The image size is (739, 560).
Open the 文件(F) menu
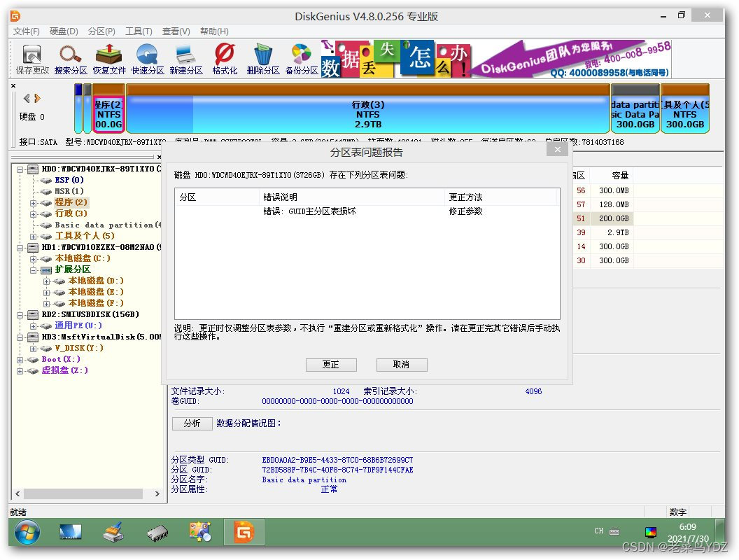pos(26,31)
